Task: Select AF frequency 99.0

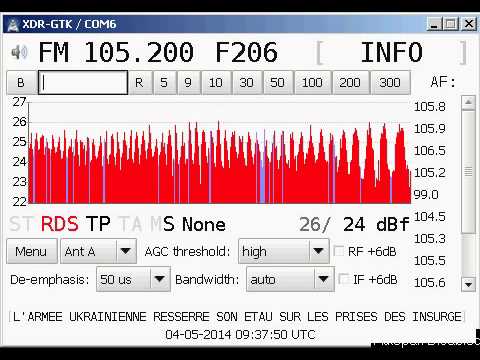Action: 426,195
